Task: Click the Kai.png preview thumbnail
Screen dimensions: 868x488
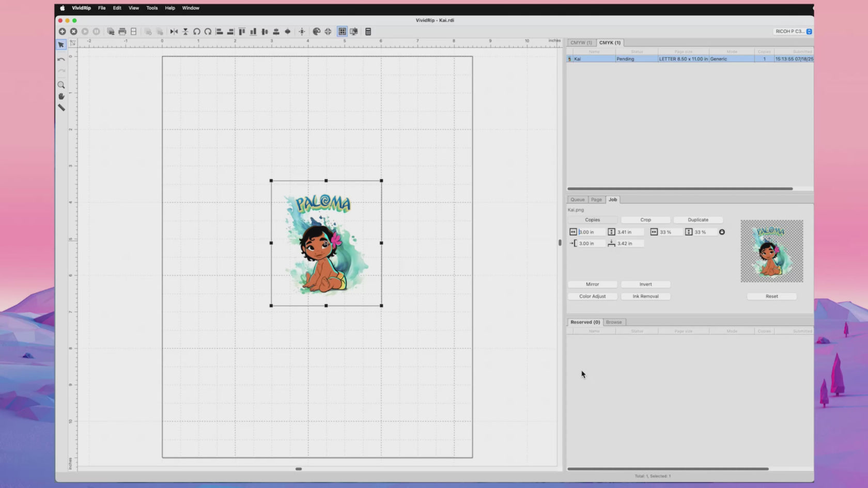Action: click(771, 251)
